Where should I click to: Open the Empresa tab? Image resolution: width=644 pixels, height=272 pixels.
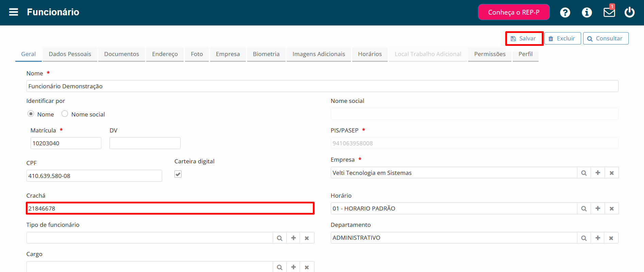pos(228,54)
